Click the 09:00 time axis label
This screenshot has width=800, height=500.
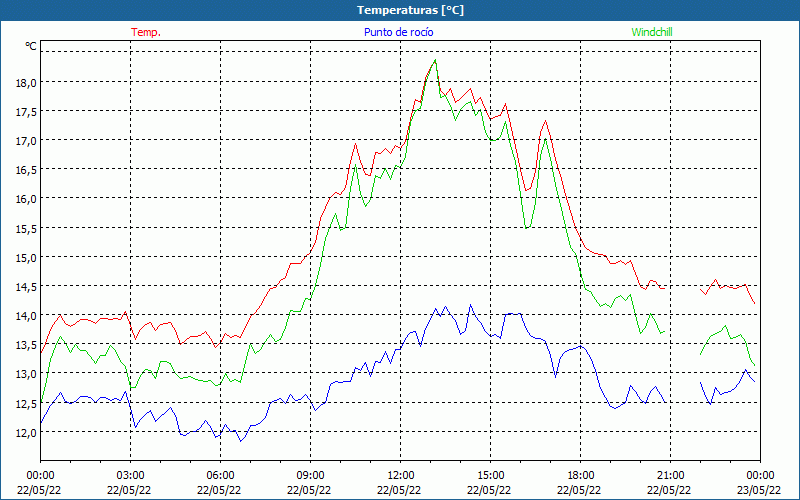(x=310, y=475)
